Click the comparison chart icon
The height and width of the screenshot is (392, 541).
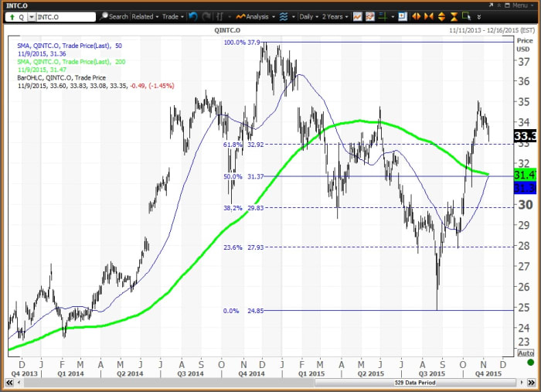370,16
